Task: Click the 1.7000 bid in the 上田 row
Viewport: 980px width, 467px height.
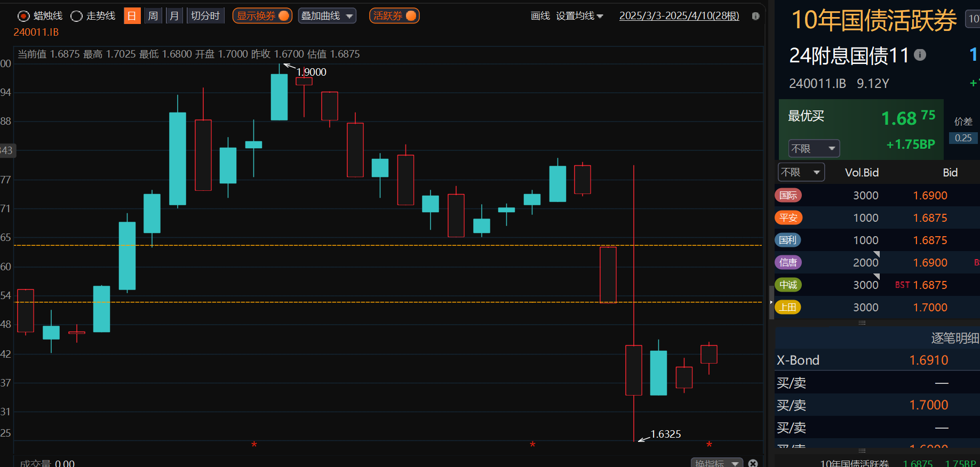Action: pyautogui.click(x=930, y=308)
